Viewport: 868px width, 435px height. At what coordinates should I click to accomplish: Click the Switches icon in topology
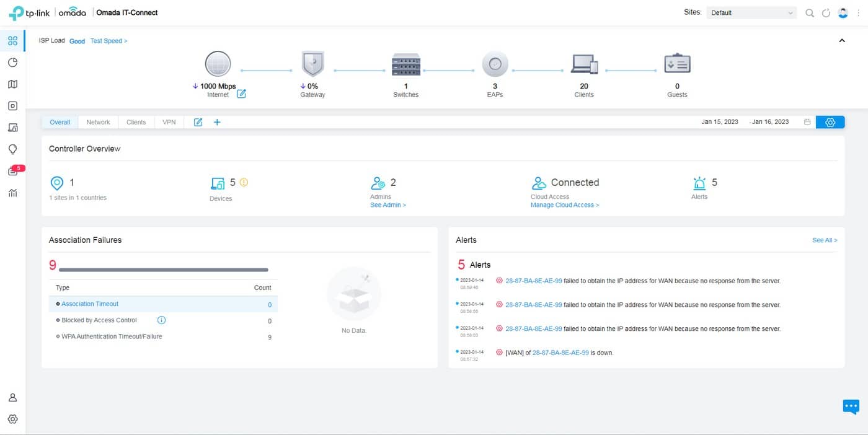pyautogui.click(x=405, y=64)
